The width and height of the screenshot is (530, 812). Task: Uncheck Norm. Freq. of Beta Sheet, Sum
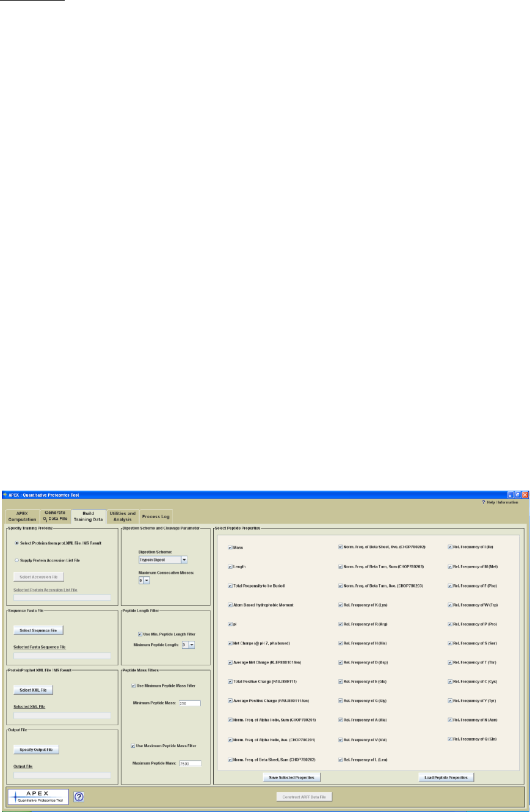(230, 759)
